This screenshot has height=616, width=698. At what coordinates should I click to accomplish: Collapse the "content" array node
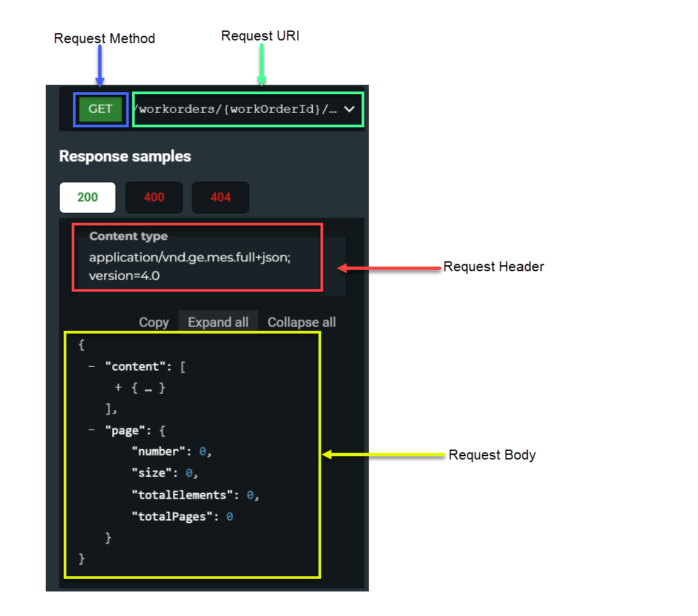(x=92, y=367)
